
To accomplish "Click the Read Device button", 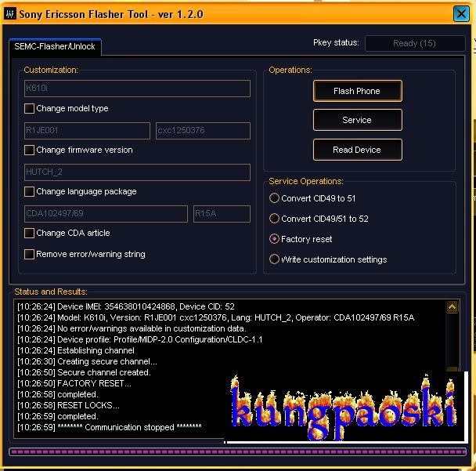I will click(358, 150).
